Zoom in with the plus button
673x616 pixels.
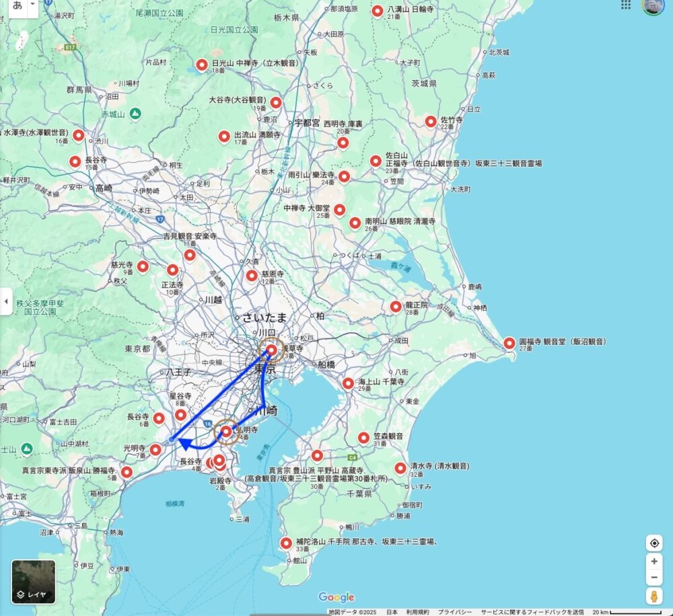pos(654,561)
